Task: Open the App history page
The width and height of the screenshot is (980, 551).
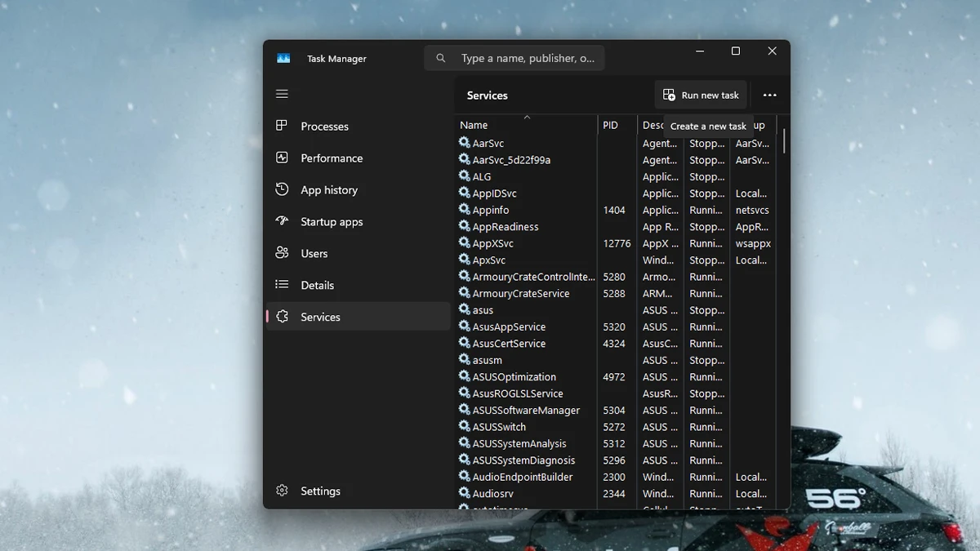Action: click(358, 189)
